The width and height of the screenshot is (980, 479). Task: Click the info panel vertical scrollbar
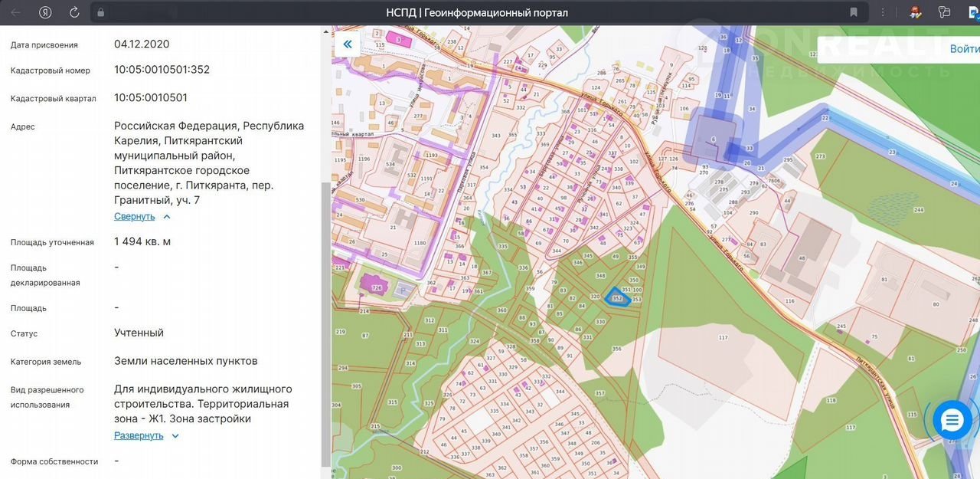pyautogui.click(x=325, y=322)
